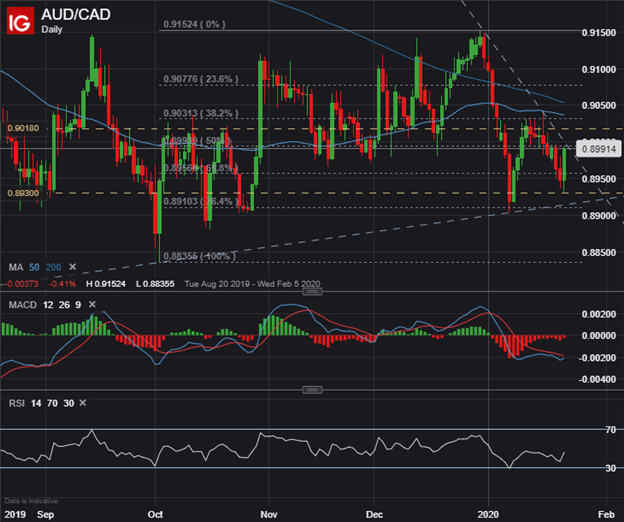Click the 0.89000 price axis label
Screen dimensions: 624x522
(x=599, y=216)
